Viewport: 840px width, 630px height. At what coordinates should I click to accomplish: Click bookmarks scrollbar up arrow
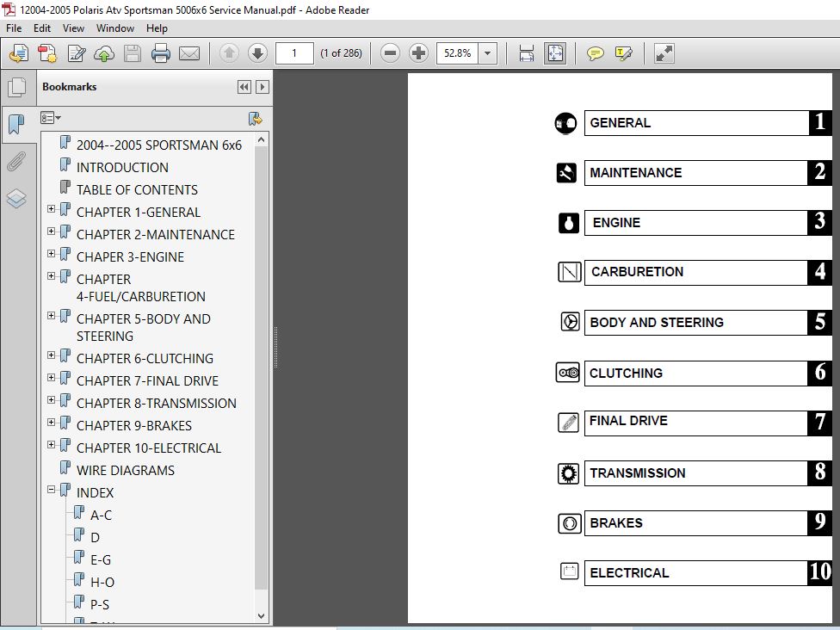pyautogui.click(x=261, y=139)
